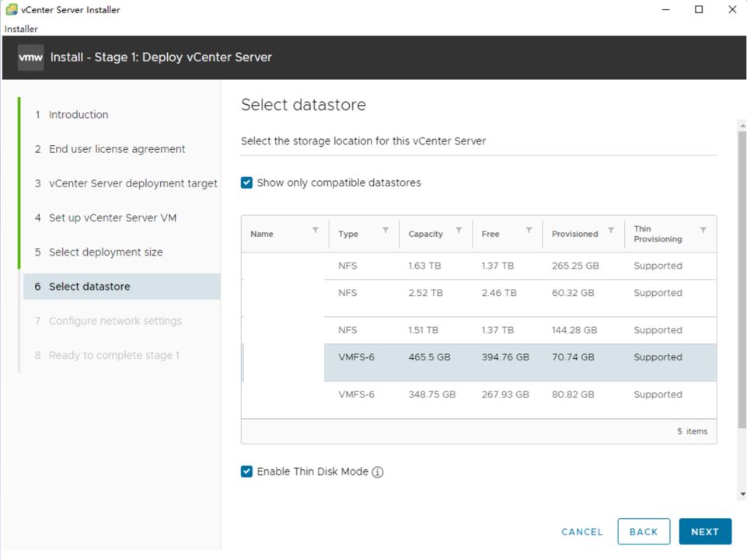Sort by the Name column header

tap(262, 234)
